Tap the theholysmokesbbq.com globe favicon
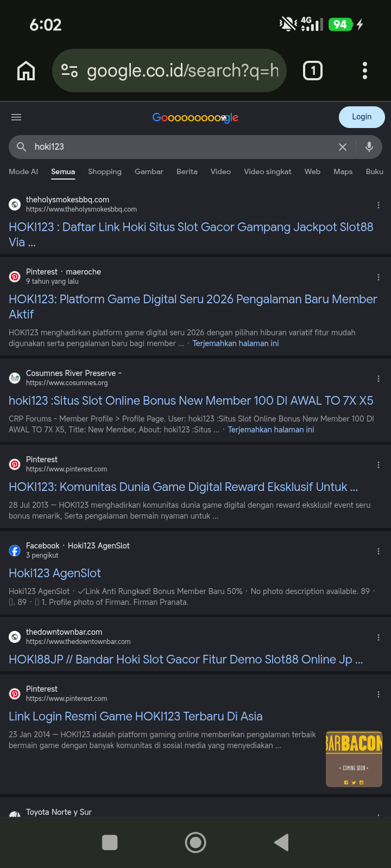The image size is (391, 868). (15, 205)
